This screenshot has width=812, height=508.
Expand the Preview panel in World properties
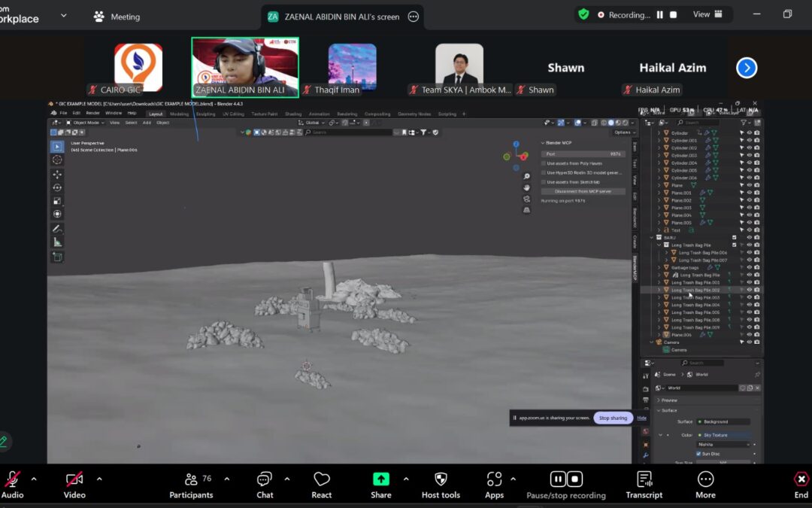point(668,400)
